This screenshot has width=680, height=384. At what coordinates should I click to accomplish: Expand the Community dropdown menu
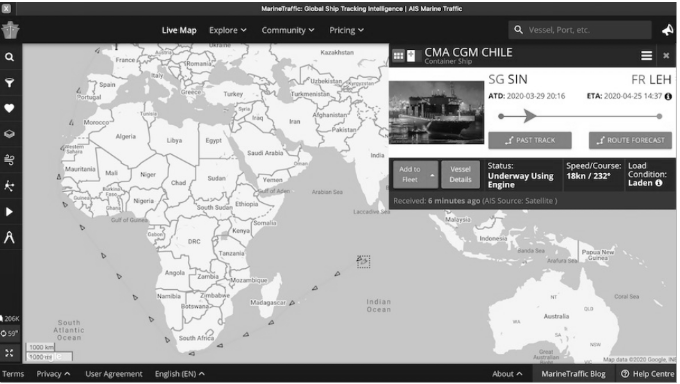pyautogui.click(x=288, y=30)
